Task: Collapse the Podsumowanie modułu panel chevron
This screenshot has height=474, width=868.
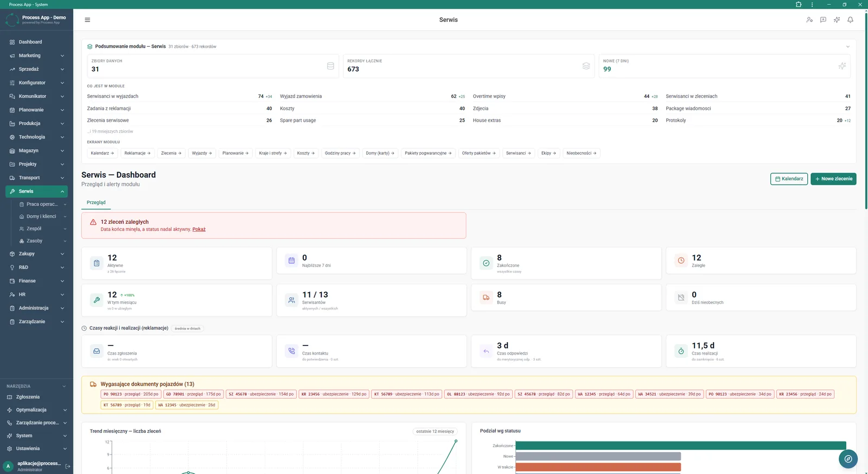Action: (x=848, y=47)
